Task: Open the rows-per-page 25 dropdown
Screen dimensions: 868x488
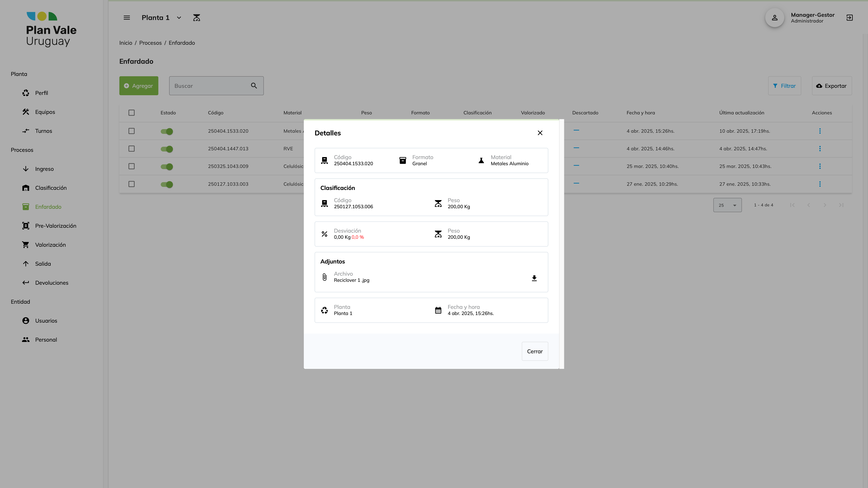Action: tap(727, 205)
